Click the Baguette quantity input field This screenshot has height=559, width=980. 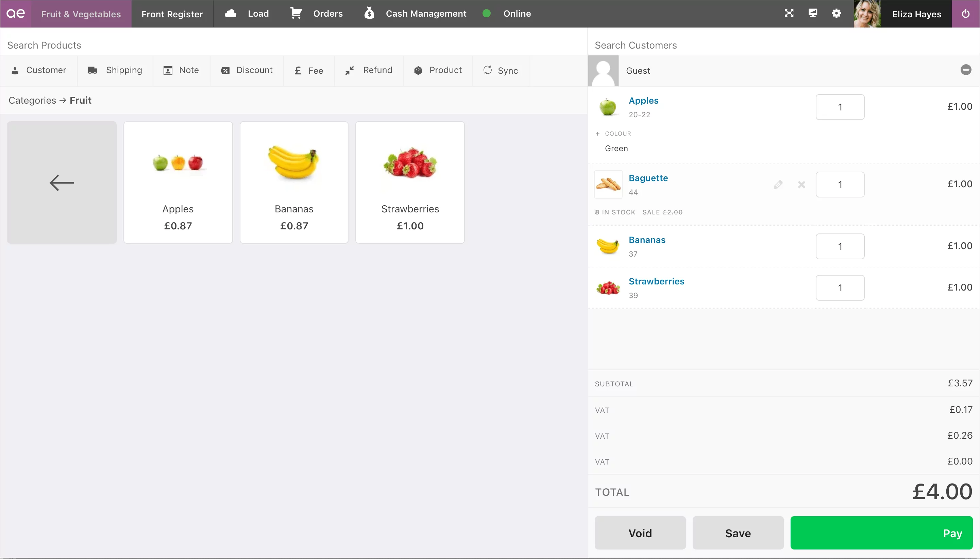click(840, 184)
